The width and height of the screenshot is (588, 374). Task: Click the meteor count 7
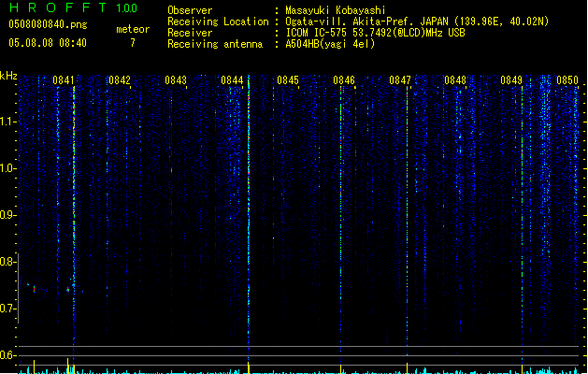(133, 43)
